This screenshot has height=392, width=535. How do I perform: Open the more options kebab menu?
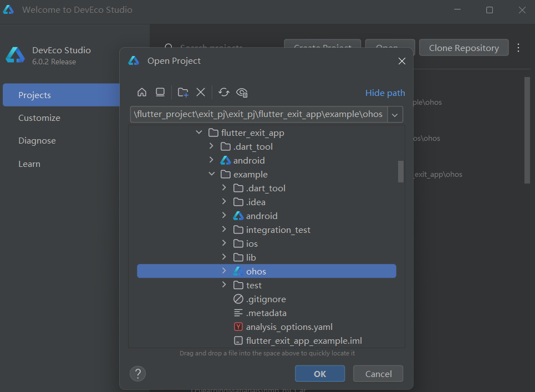click(518, 48)
